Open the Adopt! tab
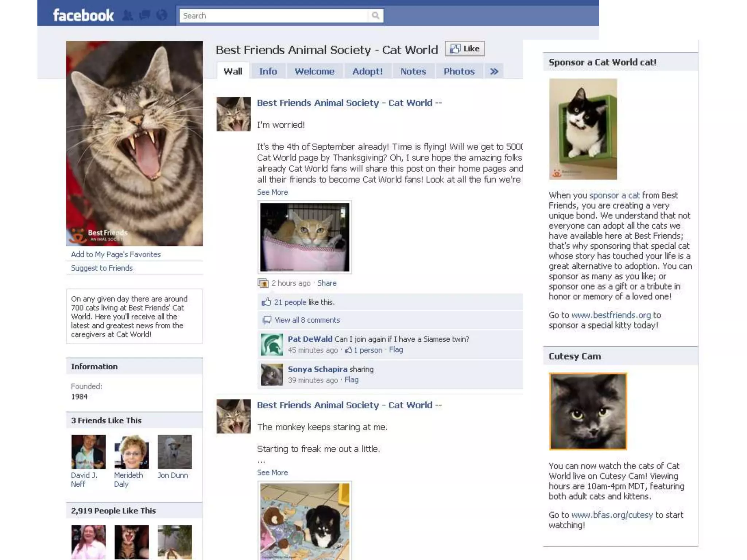747x560 pixels. coord(367,71)
